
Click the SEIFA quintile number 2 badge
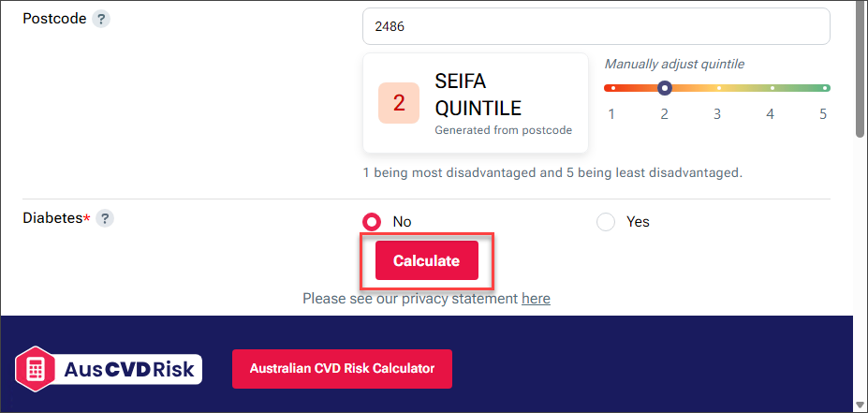(399, 103)
